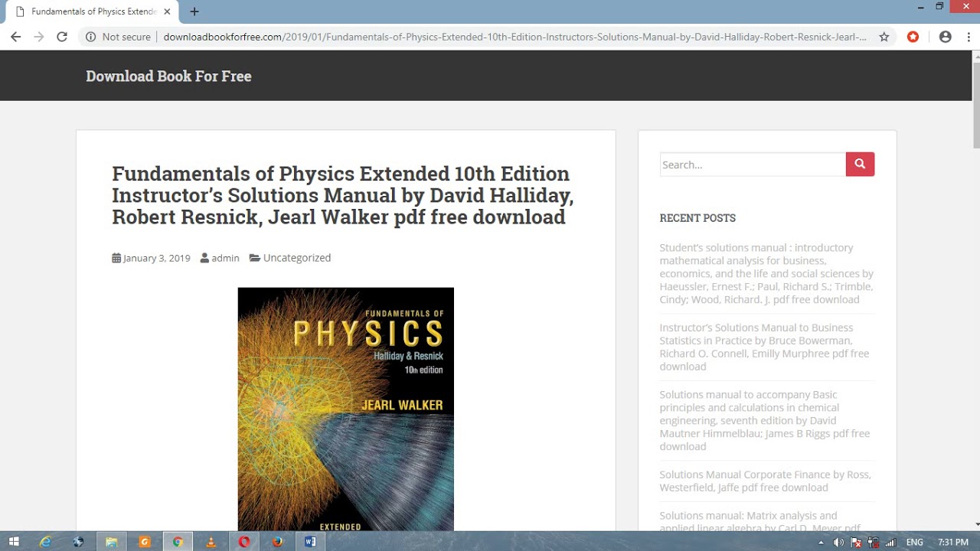
Task: Click the page vertical scrollbar thumb
Action: (975, 105)
